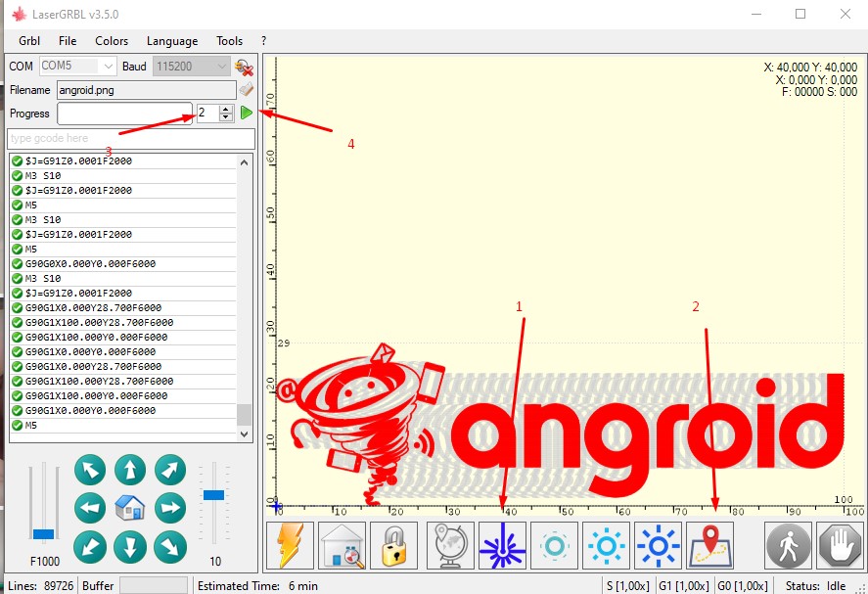
Task: Increase pass count with up stepper arrow
Action: tap(225, 109)
